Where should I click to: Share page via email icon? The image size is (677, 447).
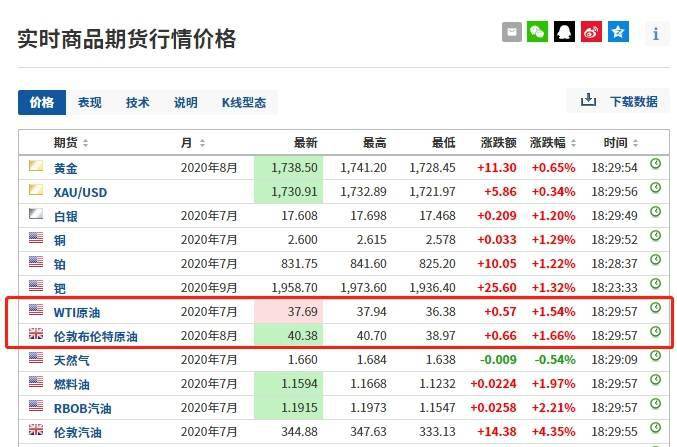click(x=512, y=32)
